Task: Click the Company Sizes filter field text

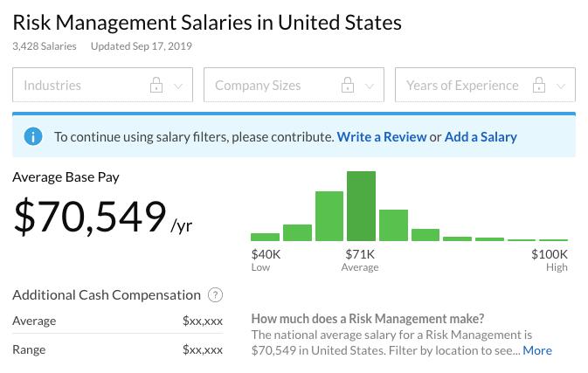Action: [x=258, y=86]
